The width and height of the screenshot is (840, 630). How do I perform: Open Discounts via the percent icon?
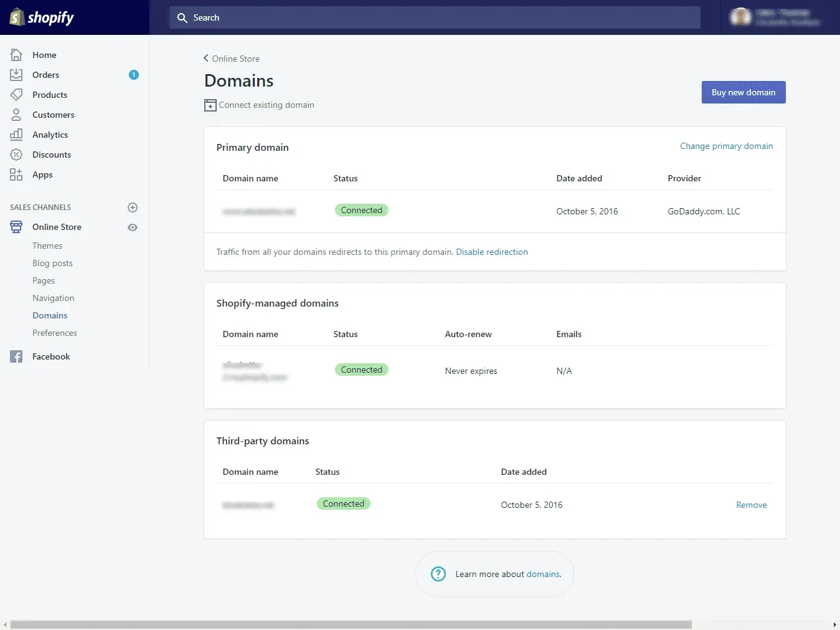16,155
